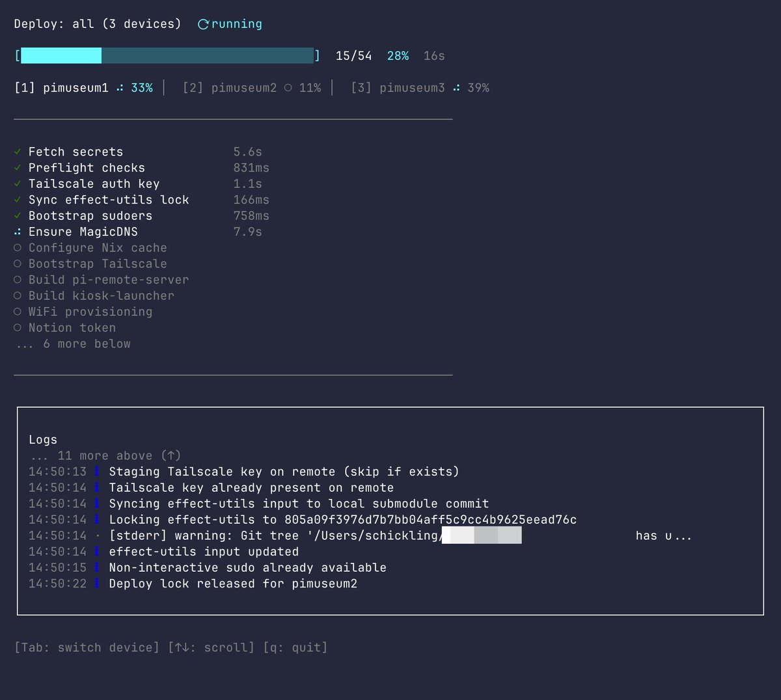
Task: Click the 'Preflight checks' step label
Action: pyautogui.click(x=87, y=168)
